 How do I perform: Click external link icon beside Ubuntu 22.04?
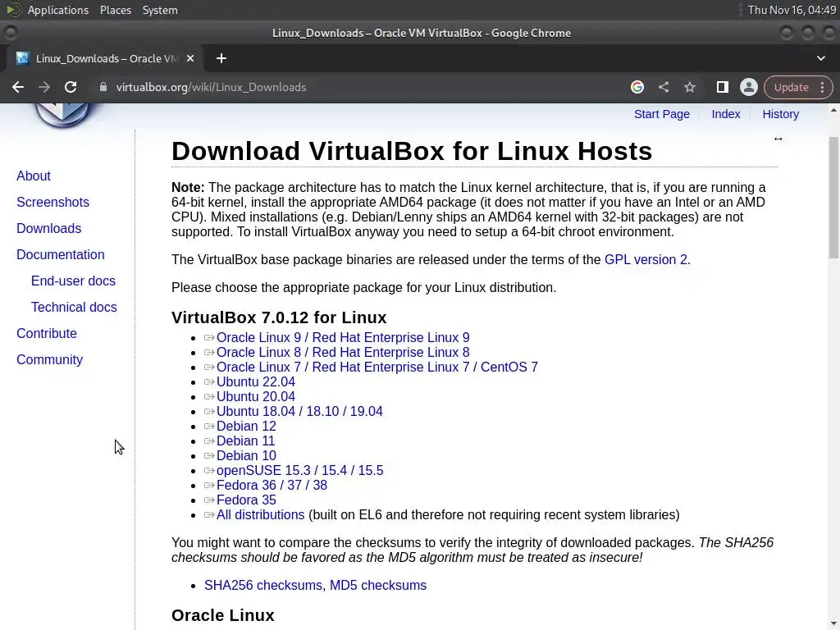(x=209, y=382)
